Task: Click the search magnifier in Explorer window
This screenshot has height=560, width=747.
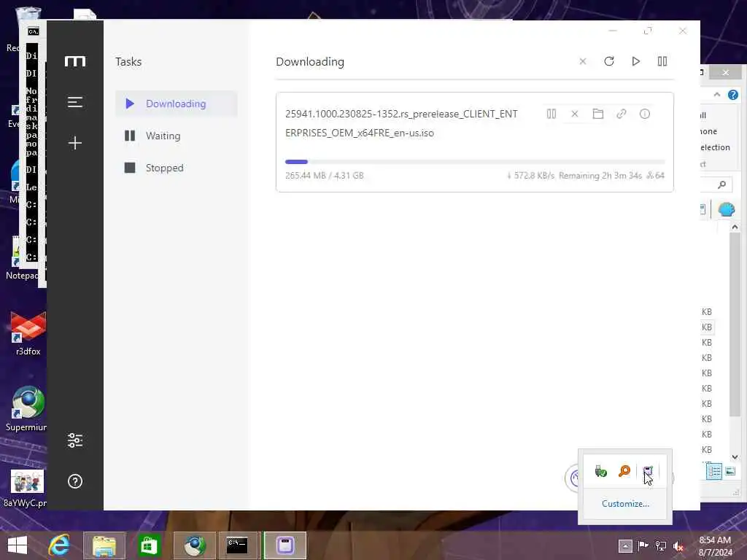Action: 721,184
